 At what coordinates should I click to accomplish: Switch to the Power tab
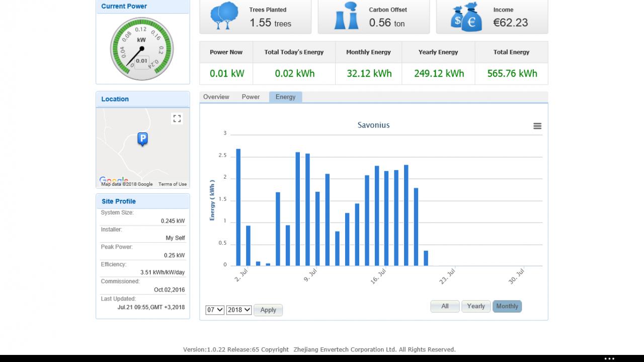coord(251,97)
